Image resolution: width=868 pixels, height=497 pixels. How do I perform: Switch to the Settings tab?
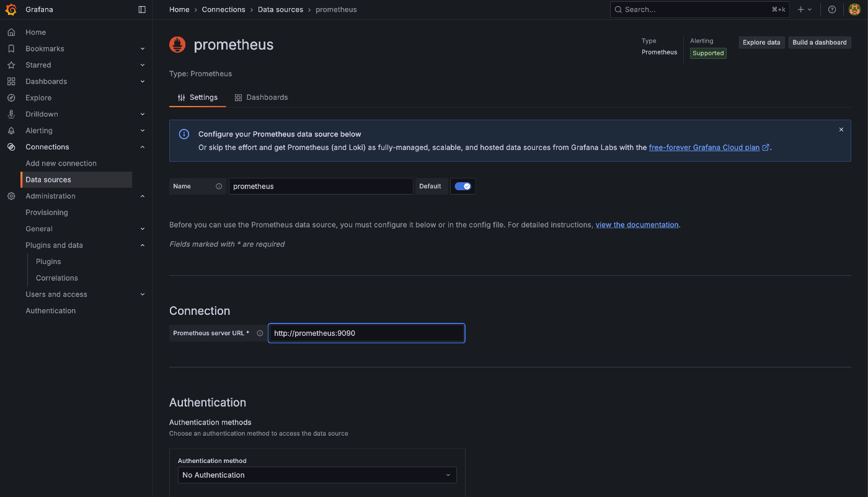coord(197,97)
